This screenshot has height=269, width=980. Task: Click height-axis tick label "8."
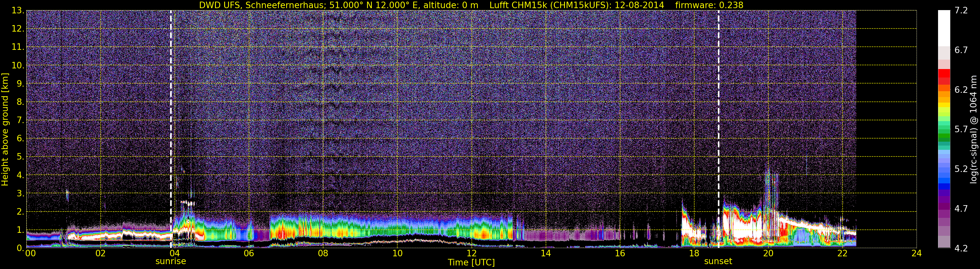click(20, 102)
